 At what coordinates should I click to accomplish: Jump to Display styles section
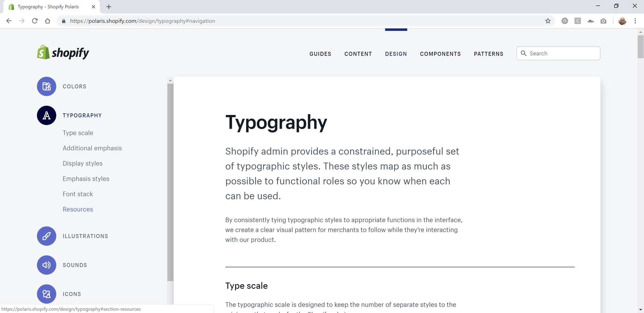[x=83, y=164]
